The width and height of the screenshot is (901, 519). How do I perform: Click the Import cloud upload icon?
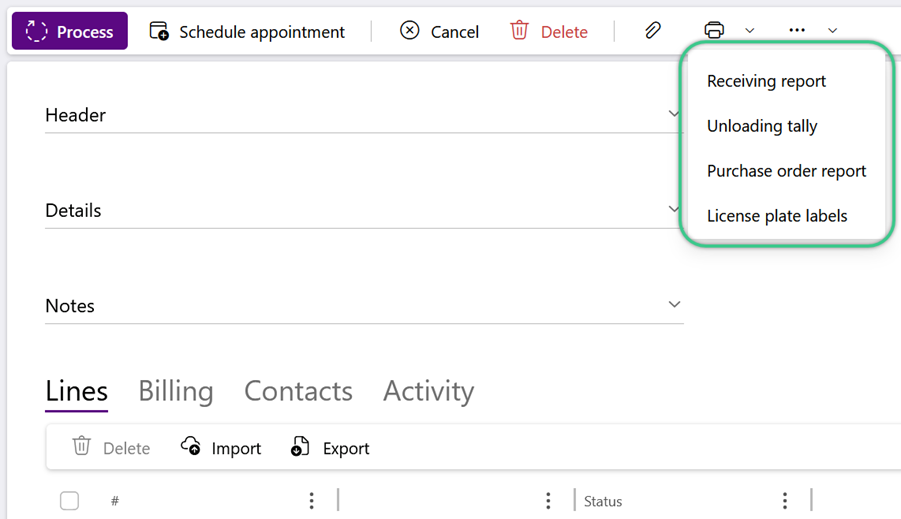[x=191, y=446]
